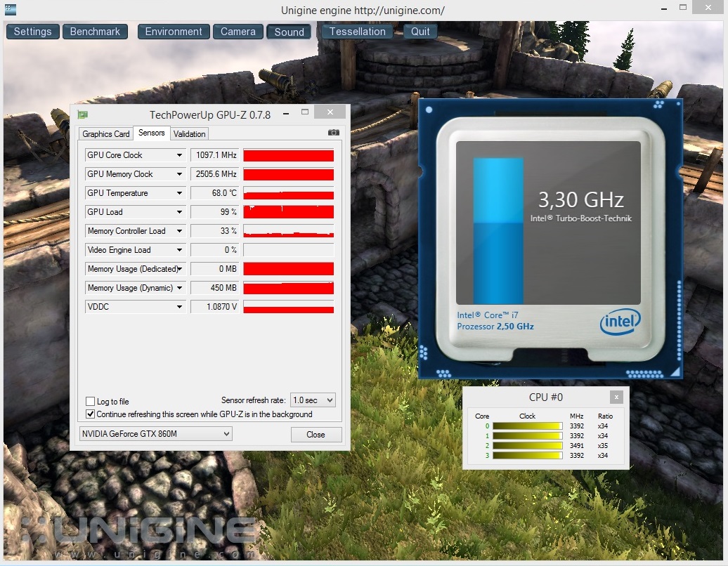728x566 pixels.
Task: Click the Close button in GPU-Z
Action: point(316,434)
